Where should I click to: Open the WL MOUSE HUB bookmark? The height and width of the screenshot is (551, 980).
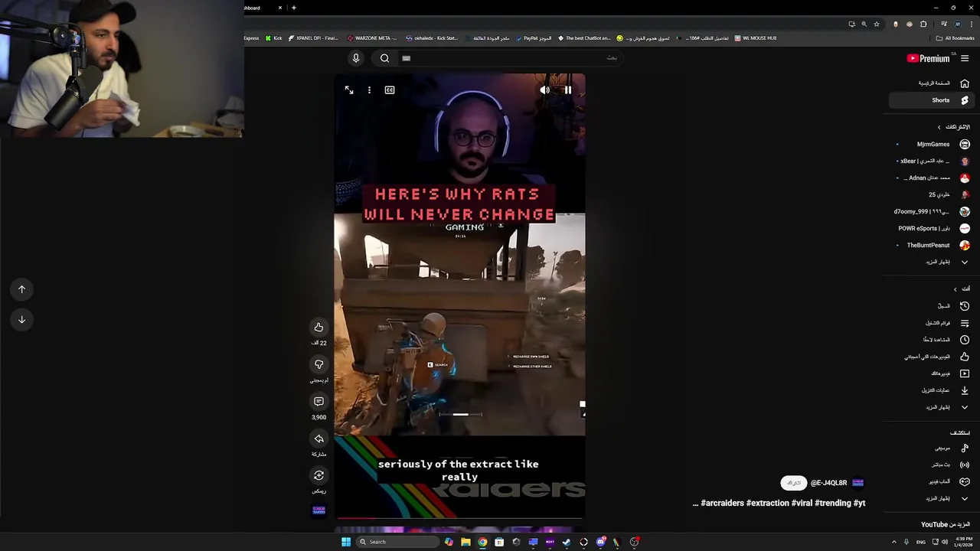tap(756, 37)
